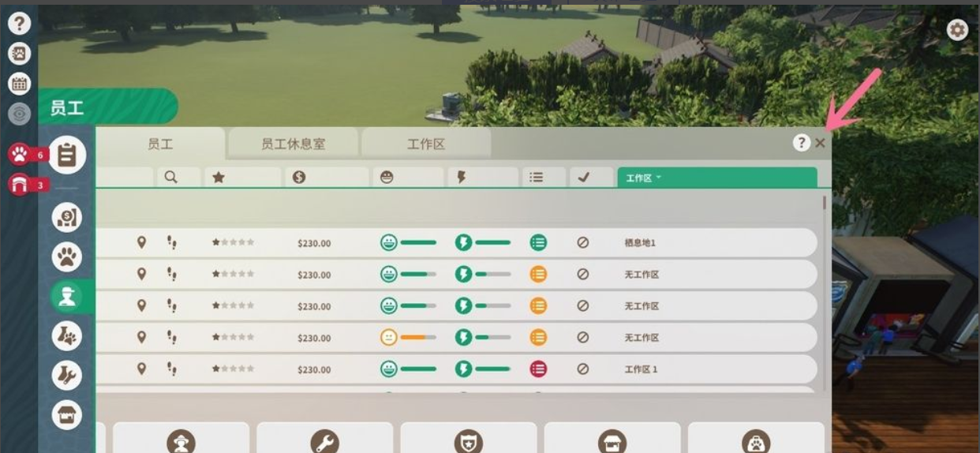Image resolution: width=980 pixels, height=453 pixels.
Task: Select the 栖息地1 work zone text
Action: pos(640,243)
